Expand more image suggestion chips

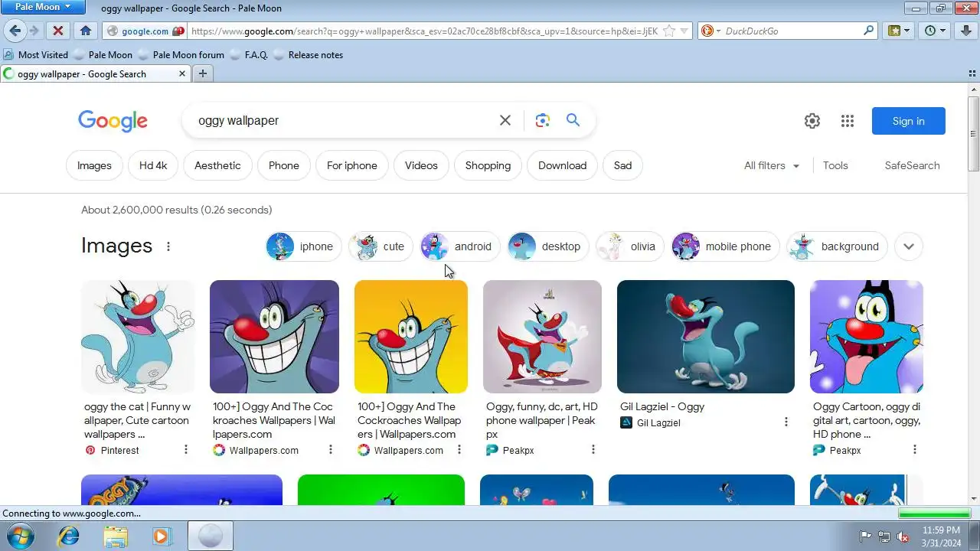[x=909, y=246]
